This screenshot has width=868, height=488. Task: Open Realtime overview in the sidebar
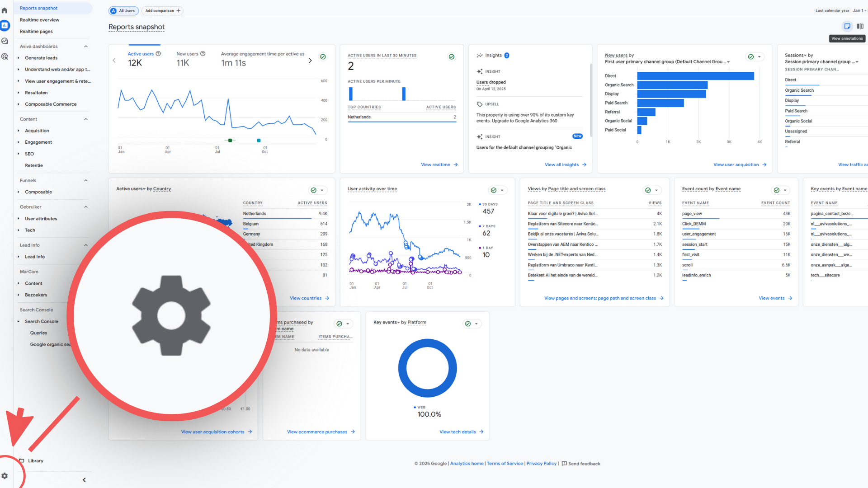pos(39,20)
